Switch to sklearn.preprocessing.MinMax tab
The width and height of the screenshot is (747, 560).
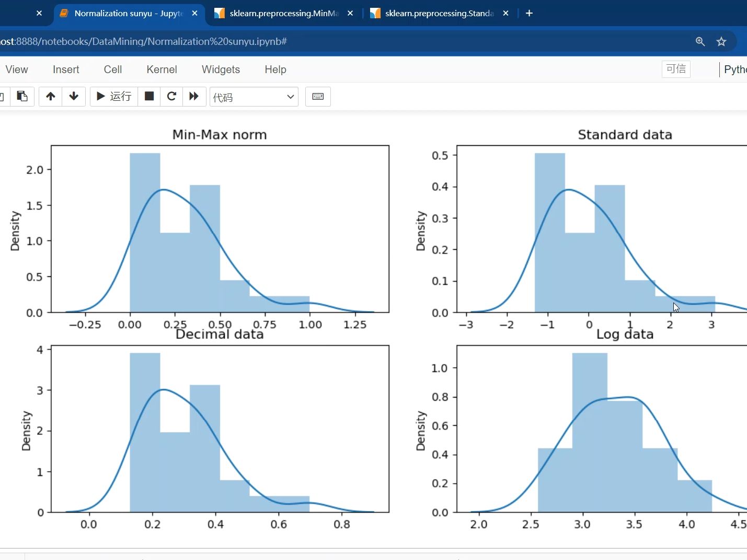coord(284,13)
